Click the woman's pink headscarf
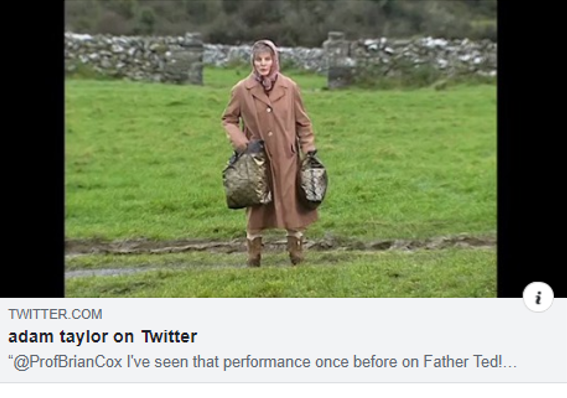 (x=267, y=65)
